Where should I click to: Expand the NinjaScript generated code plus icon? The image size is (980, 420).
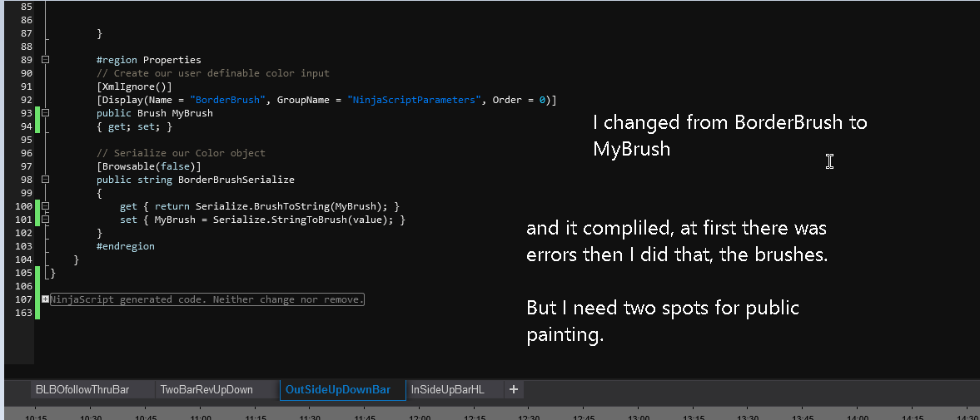pos(45,299)
